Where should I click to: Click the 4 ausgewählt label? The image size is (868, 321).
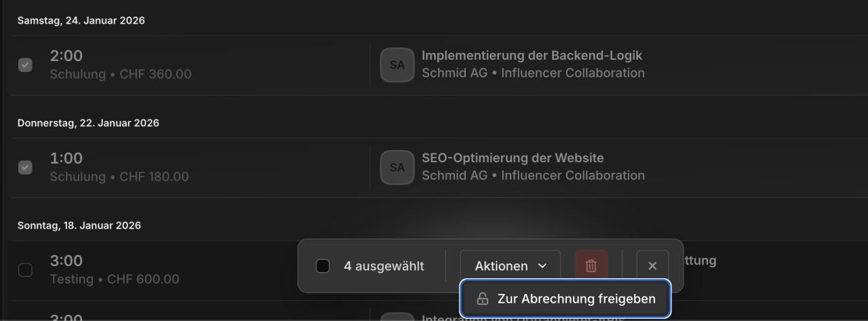click(x=384, y=266)
